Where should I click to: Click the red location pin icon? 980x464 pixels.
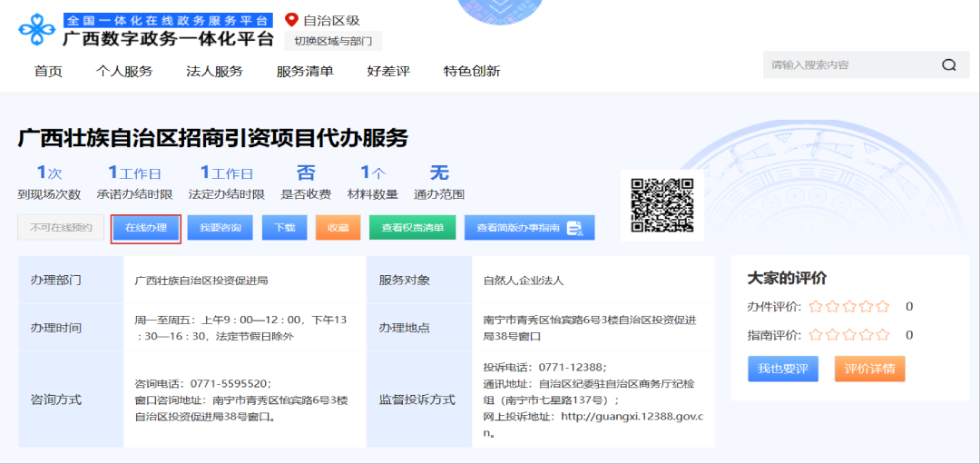pyautogui.click(x=291, y=19)
